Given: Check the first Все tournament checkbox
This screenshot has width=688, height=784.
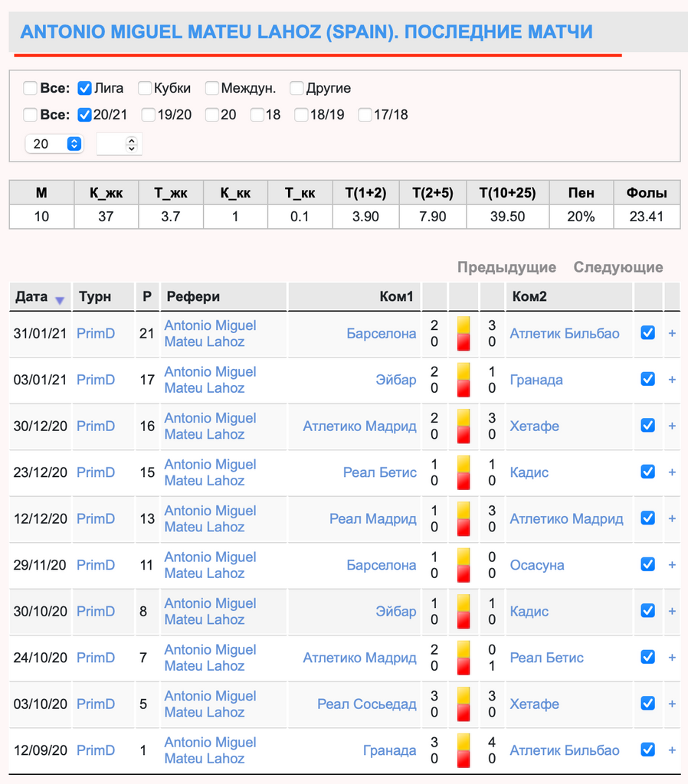Looking at the screenshot, I should [x=30, y=89].
